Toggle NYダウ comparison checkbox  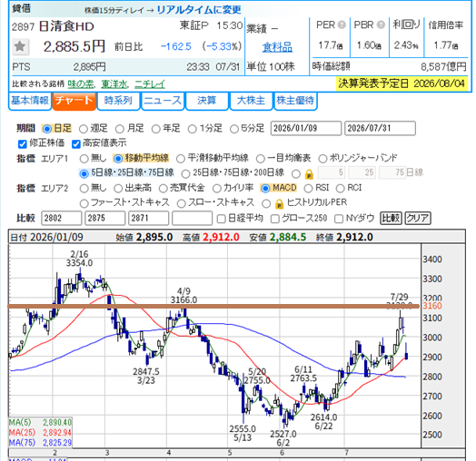339,219
